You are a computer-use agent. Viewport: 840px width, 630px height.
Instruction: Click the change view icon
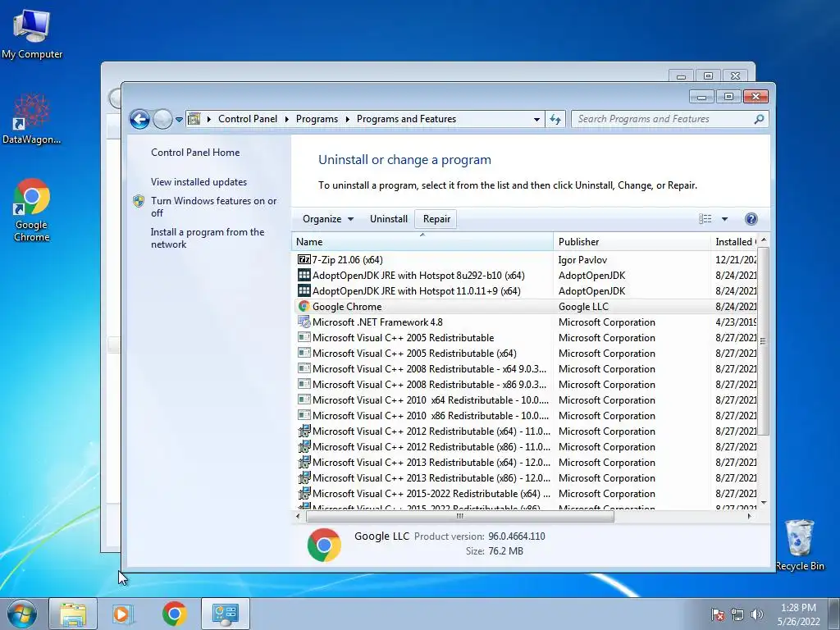click(705, 218)
